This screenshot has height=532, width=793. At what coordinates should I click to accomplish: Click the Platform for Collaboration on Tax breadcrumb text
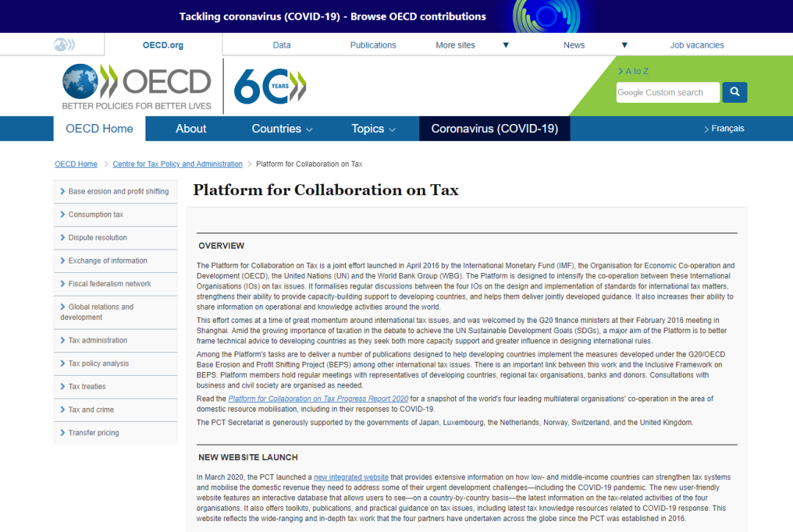[x=309, y=164]
